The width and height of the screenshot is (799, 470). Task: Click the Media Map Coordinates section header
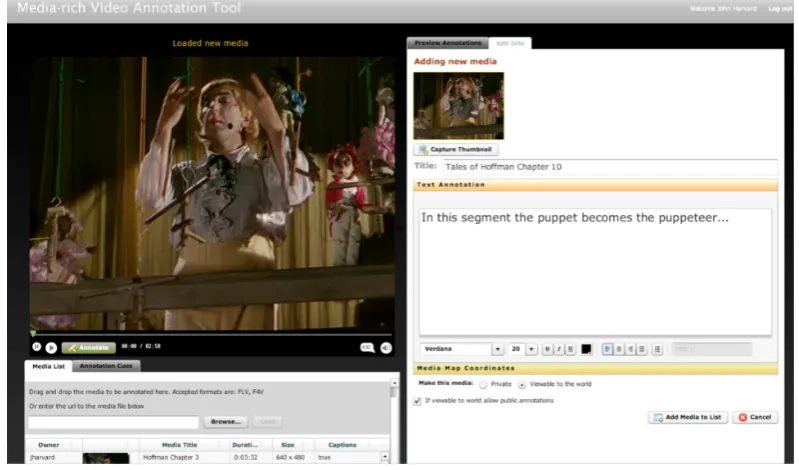[x=595, y=369]
